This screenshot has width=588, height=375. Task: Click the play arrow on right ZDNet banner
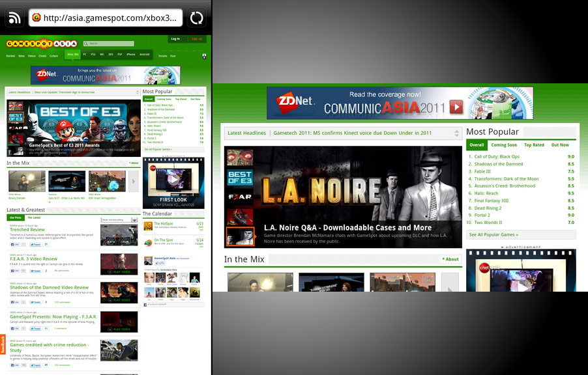pyautogui.click(x=456, y=107)
